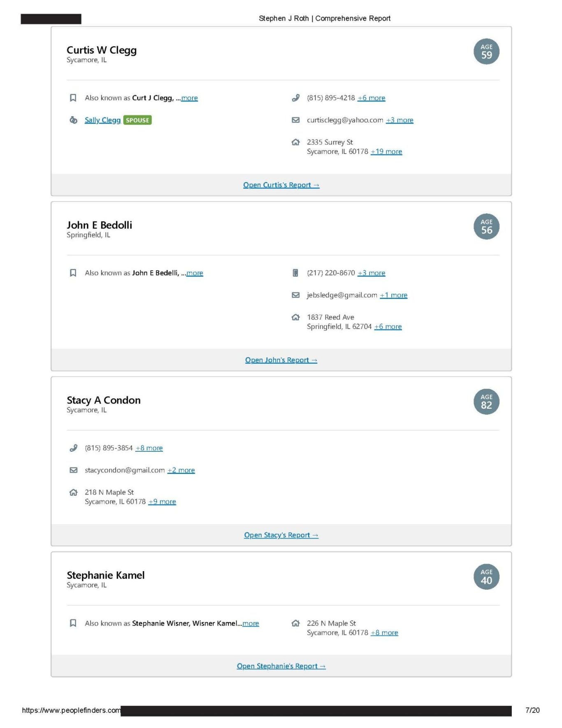
Task: Open Stacy's Report link
Action: 281,535
